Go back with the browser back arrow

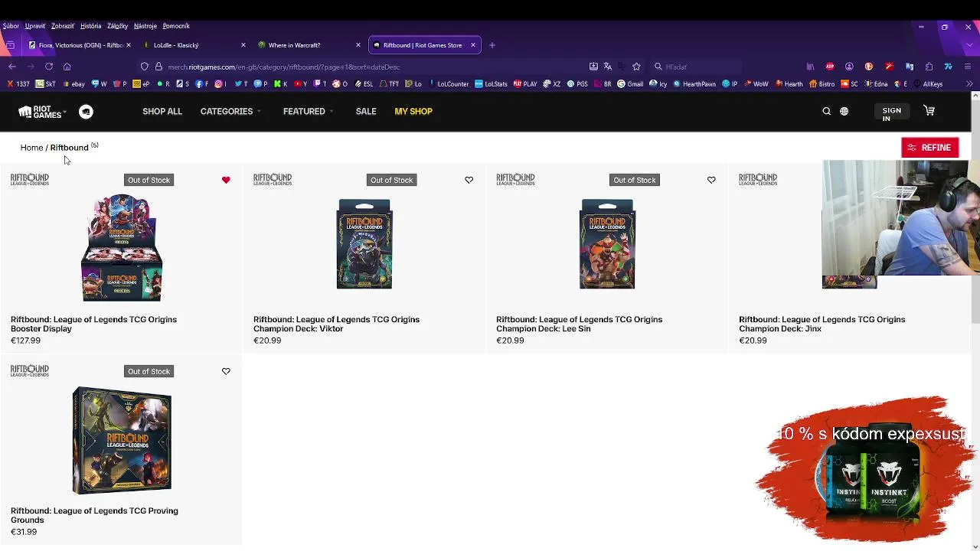coord(12,67)
